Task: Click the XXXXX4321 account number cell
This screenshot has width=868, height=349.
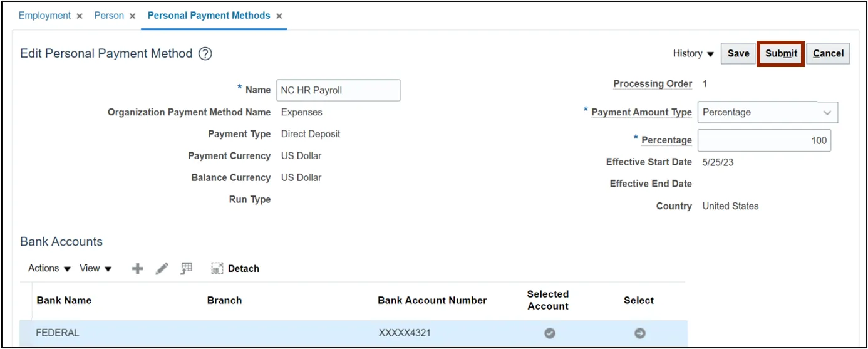Action: (x=405, y=333)
